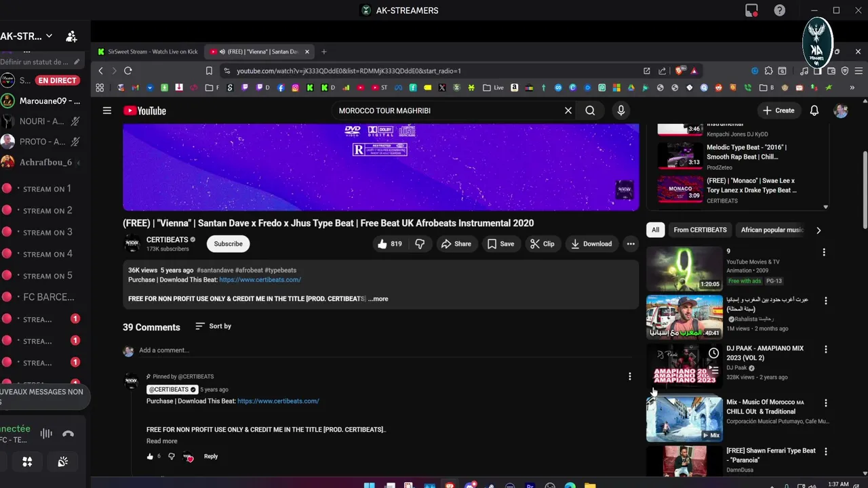
Task: Open the YouTube guide hamburger menu
Action: point(106,110)
